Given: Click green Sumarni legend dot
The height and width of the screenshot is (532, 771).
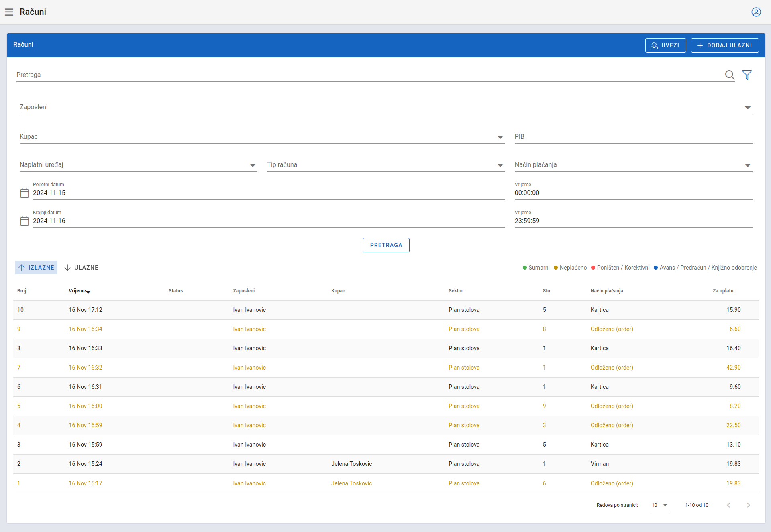Looking at the screenshot, I should (524, 268).
